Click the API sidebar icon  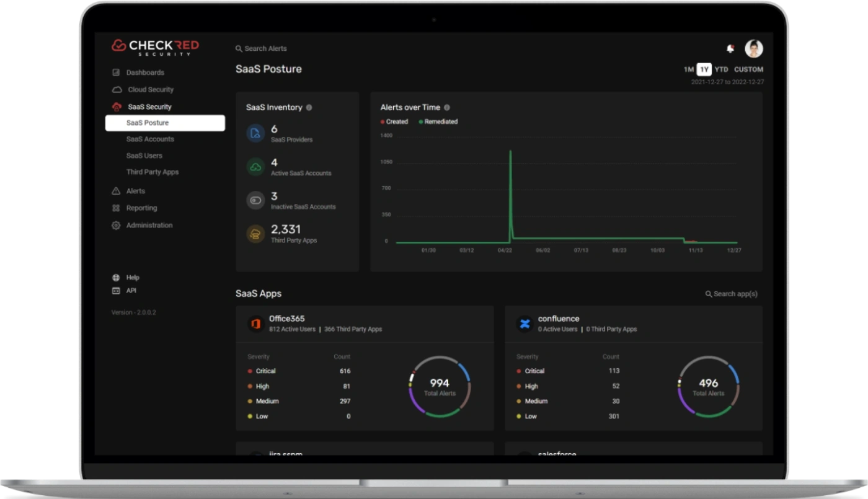[116, 291]
